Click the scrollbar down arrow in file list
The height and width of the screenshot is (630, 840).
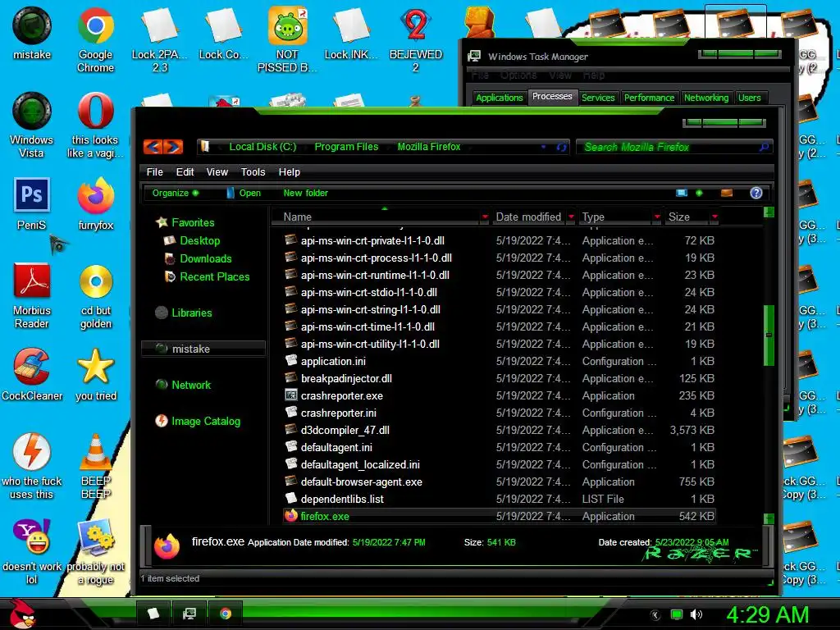coord(769,518)
